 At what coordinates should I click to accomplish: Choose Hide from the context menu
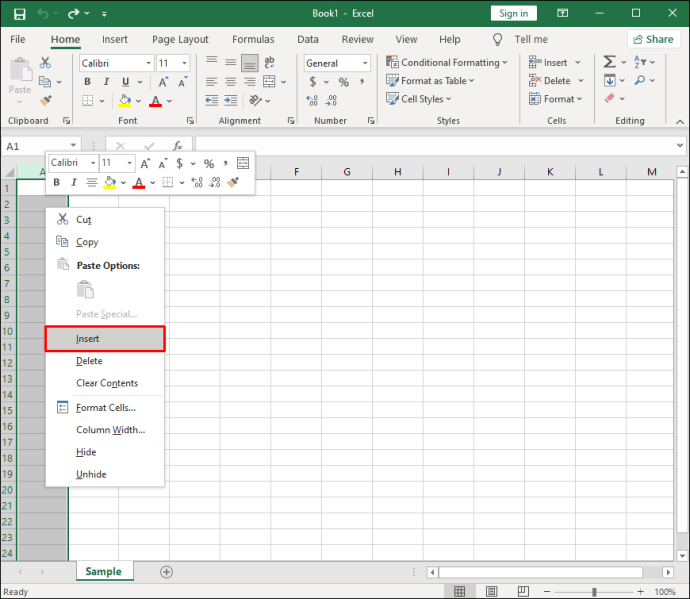[105, 452]
